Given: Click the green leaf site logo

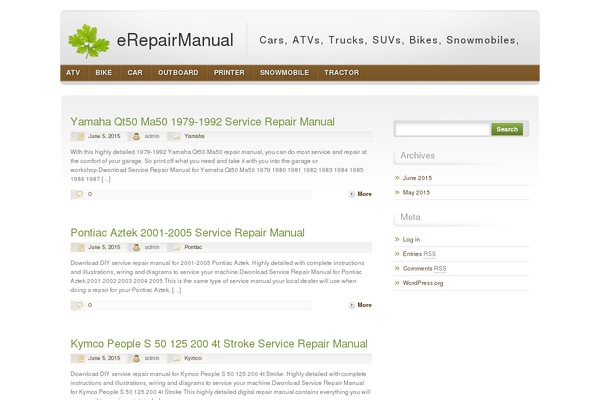Looking at the screenshot, I should click(x=89, y=41).
